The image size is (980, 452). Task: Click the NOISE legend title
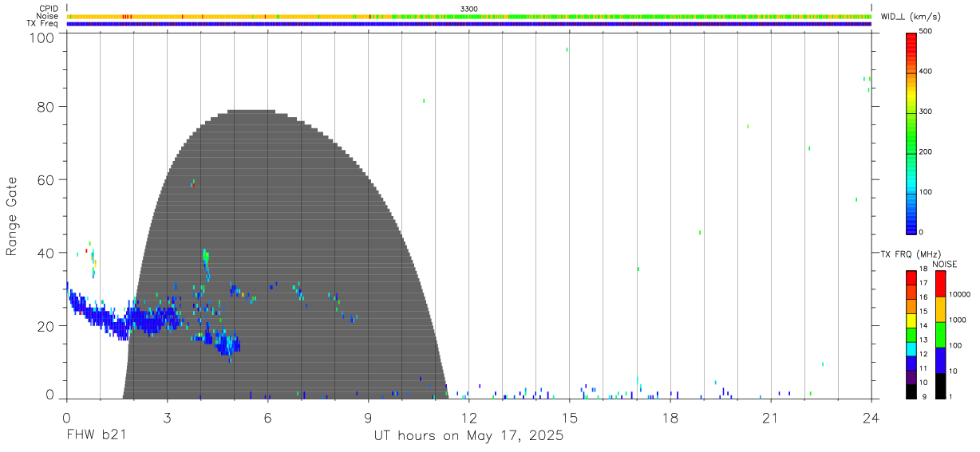pos(944,264)
